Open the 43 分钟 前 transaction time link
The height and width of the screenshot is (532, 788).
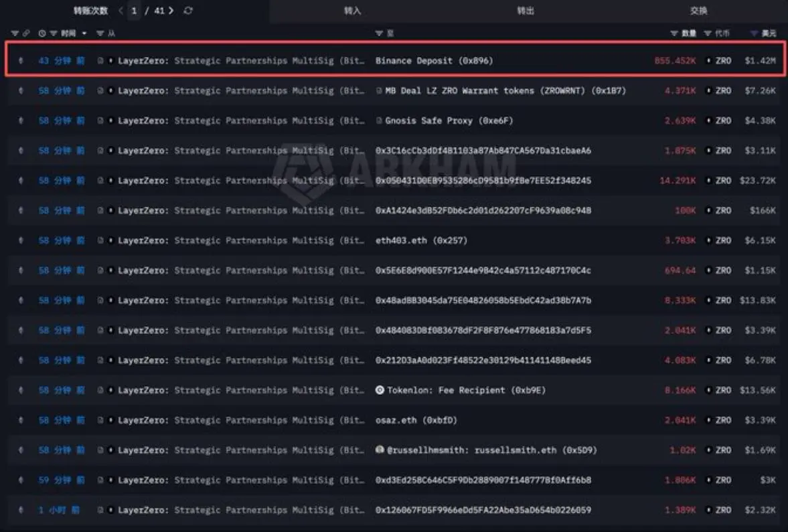pos(62,61)
